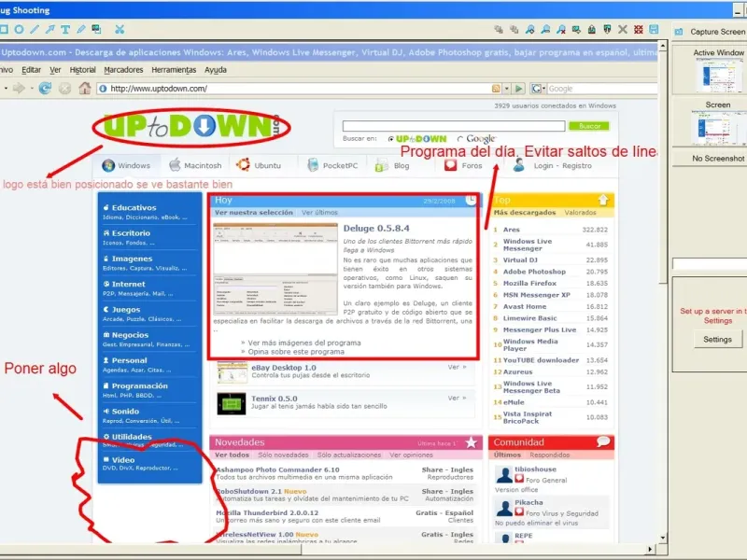Select the Valorados tab in Top
The width and height of the screenshot is (747, 560).
tap(580, 213)
